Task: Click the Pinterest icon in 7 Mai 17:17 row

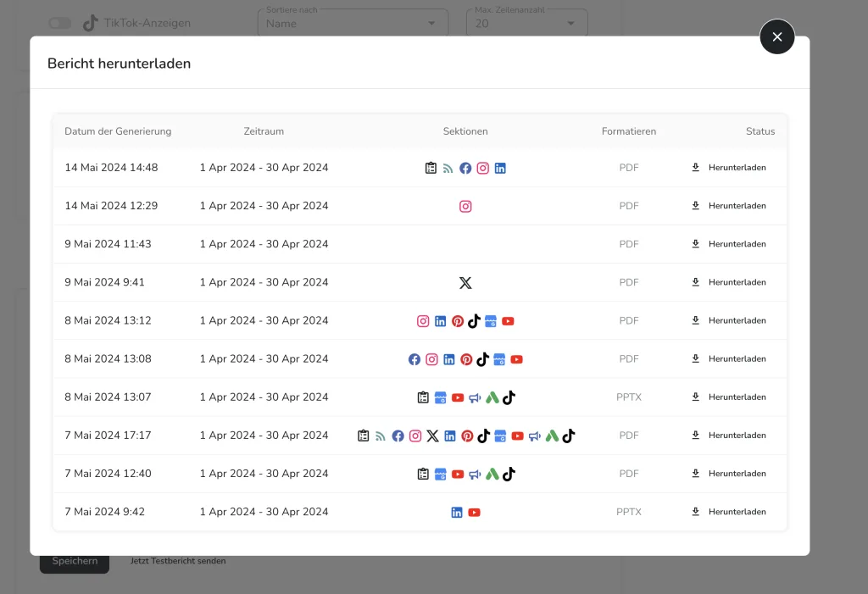Action: [467, 436]
